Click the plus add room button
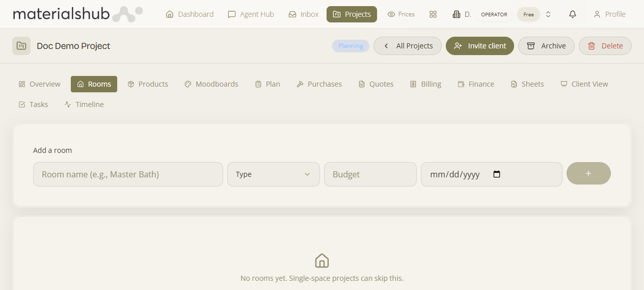 pos(588,173)
